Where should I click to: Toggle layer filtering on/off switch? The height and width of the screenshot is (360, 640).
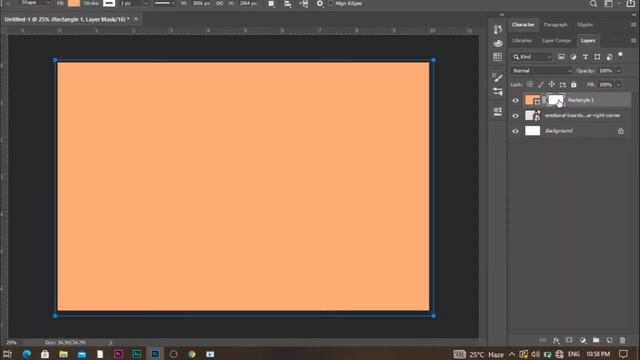620,56
